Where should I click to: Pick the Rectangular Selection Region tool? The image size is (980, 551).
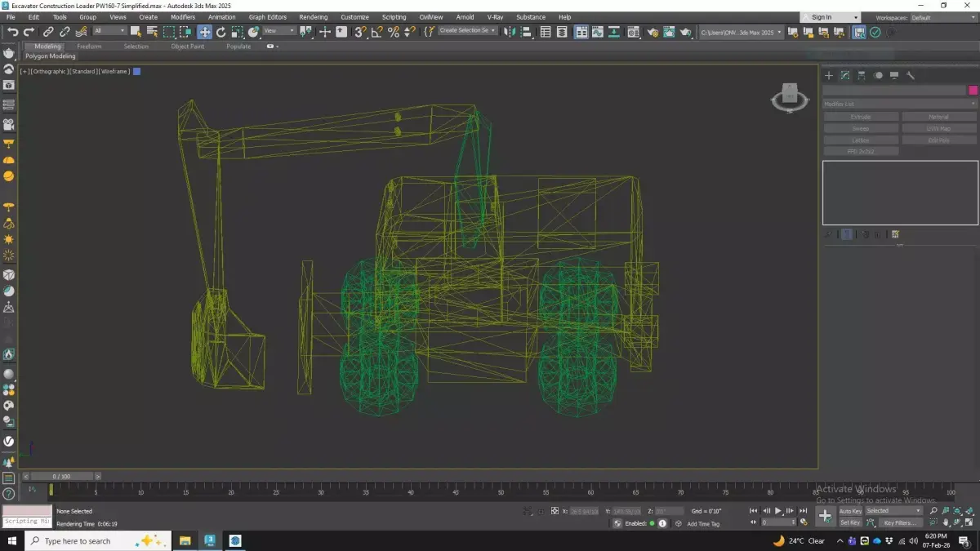point(169,32)
